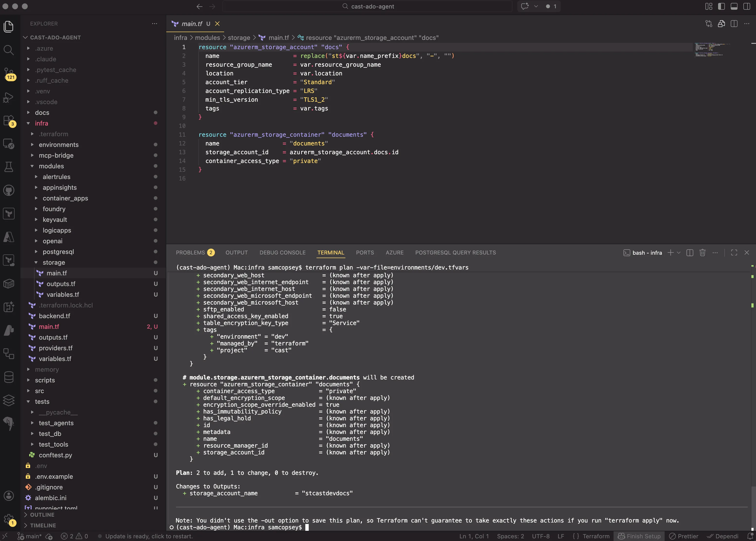The image size is (756, 541).
Task: Toggle the bottom panel visibility
Action: [x=734, y=6]
